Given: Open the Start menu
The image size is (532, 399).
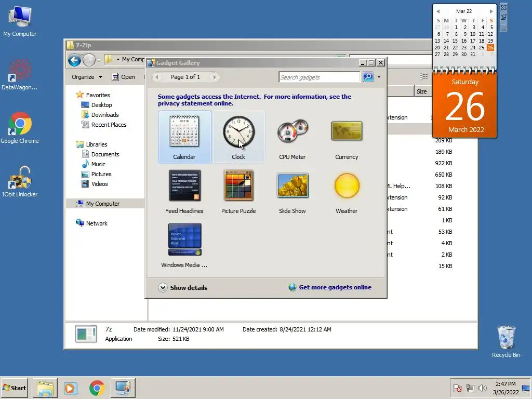Looking at the screenshot, I should (x=14, y=388).
